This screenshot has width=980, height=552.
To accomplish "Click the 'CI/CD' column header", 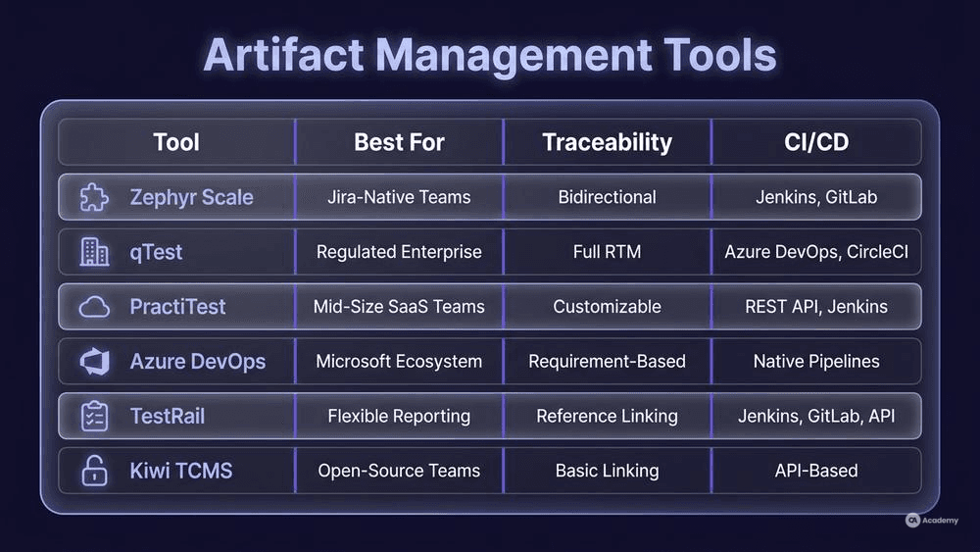I will [x=816, y=142].
